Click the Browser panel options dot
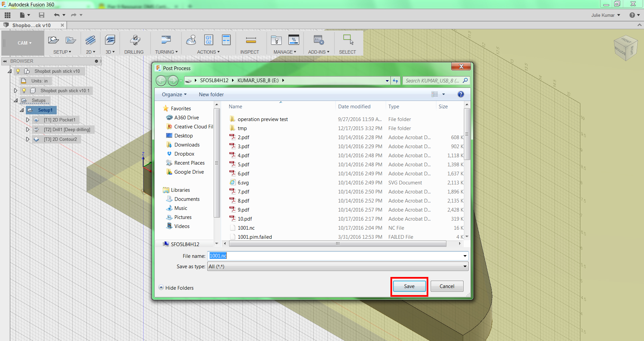Screen dimensions: 644x341 (96, 61)
